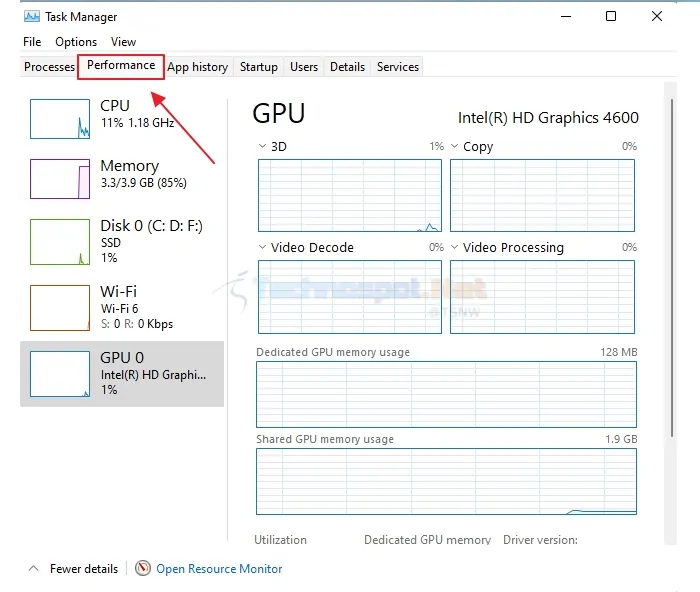Select the Memory usage graph thumbnail
Image resolution: width=700 pixels, height=592 pixels.
click(60, 179)
